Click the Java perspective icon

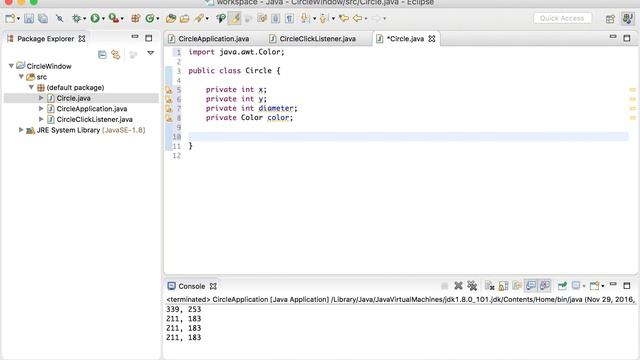pos(627,19)
